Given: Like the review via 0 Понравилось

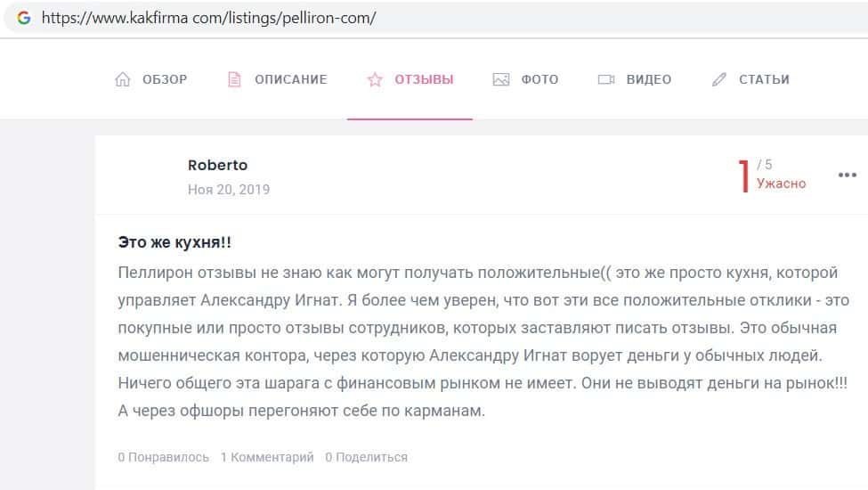Looking at the screenshot, I should pyautogui.click(x=163, y=457).
